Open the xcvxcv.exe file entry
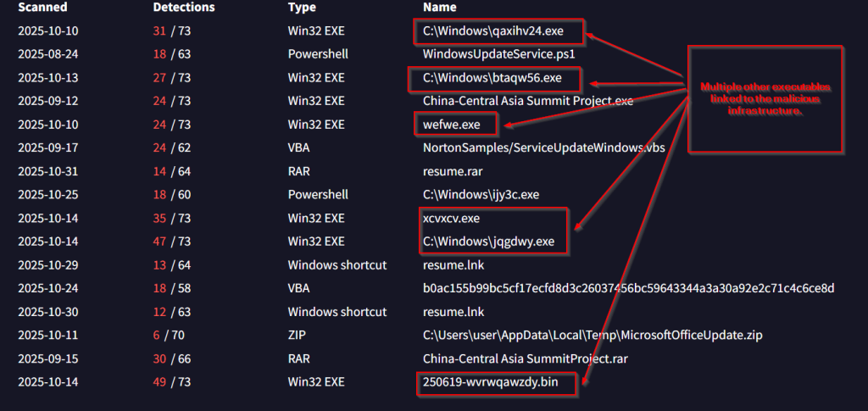 tap(451, 218)
